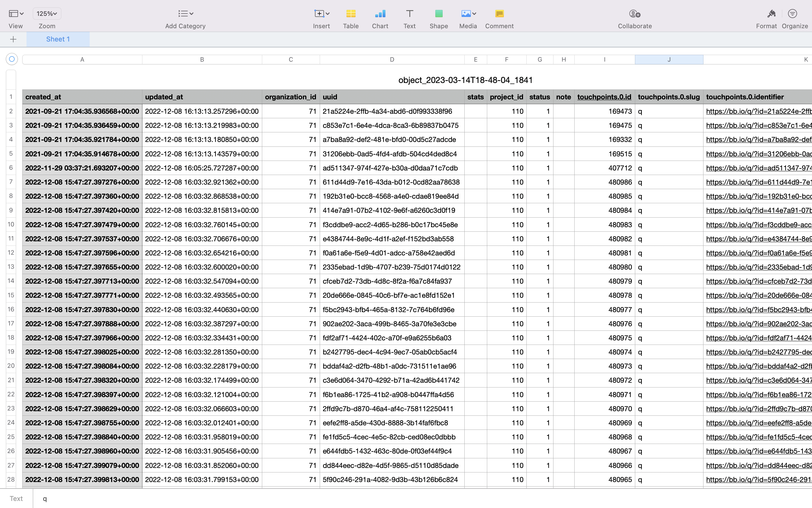Select cell 2022-12-08 16:05:25.727287+00:00
This screenshot has width=812, height=508.
pos(202,168)
